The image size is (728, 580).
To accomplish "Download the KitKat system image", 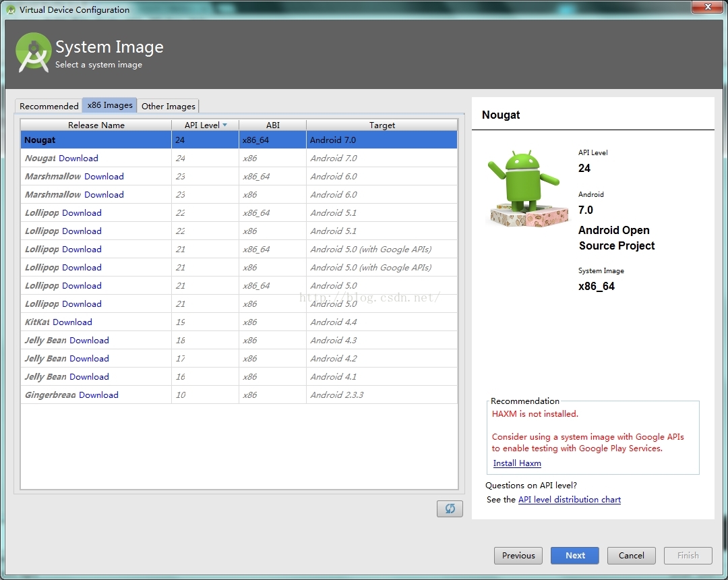I will 72,322.
